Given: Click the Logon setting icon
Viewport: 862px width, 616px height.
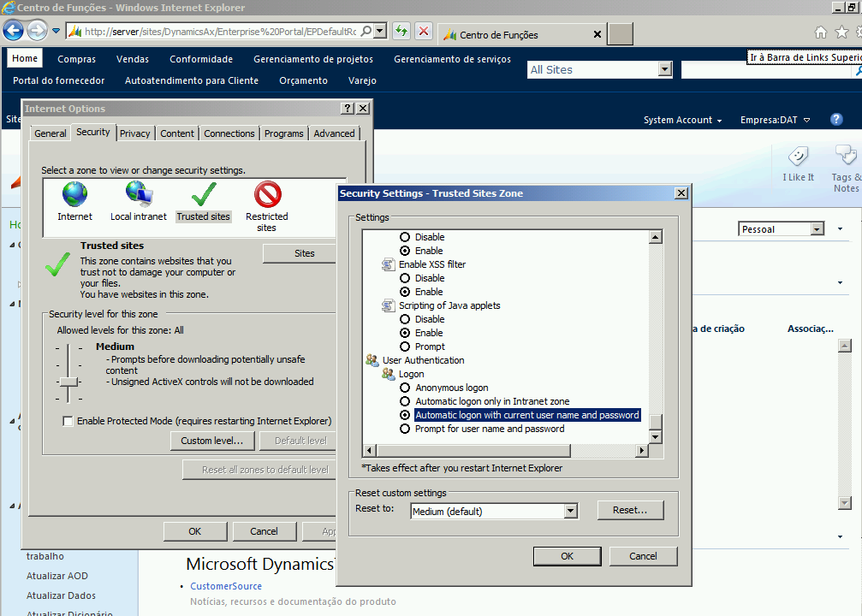Looking at the screenshot, I should 388,374.
